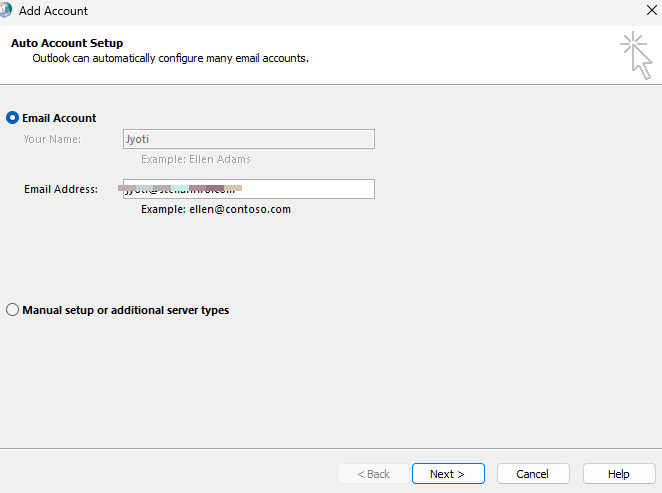Select the Email Account radio button
This screenshot has height=493, width=662.
[13, 118]
